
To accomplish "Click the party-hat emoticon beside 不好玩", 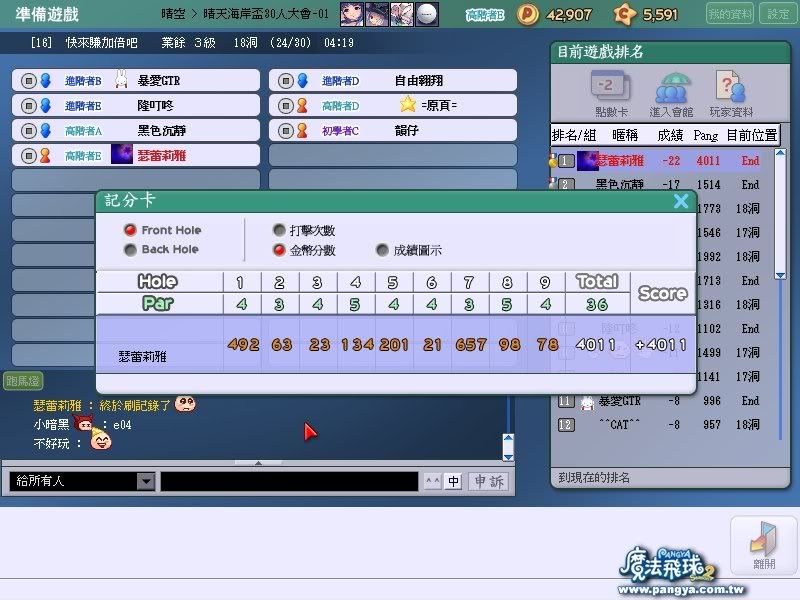I will pyautogui.click(x=101, y=439).
